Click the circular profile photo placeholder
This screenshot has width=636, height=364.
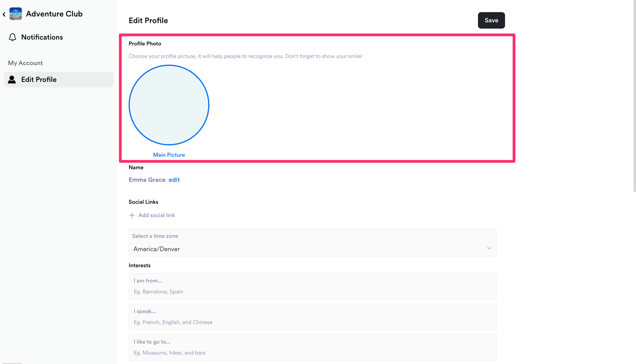[x=169, y=105]
